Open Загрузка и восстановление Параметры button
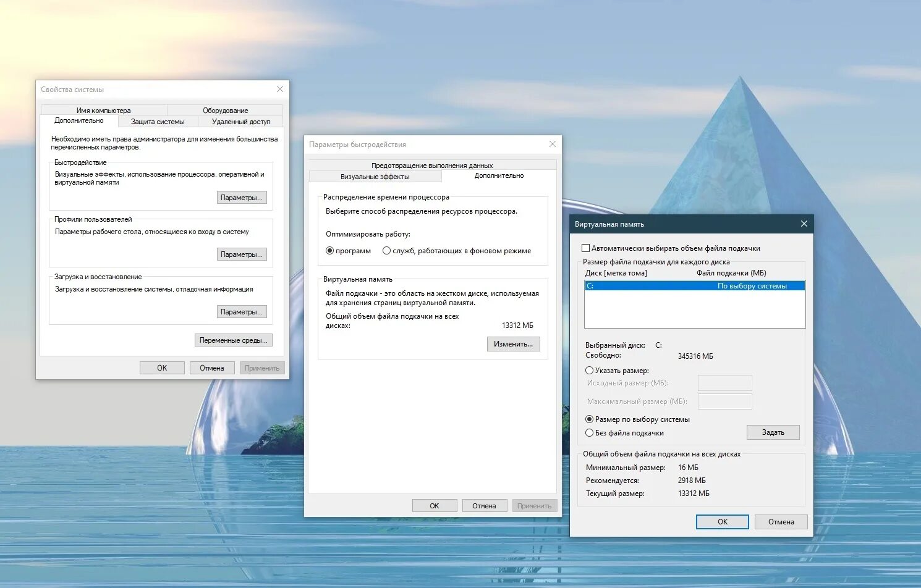Screen dimensions: 921x588 coord(242,312)
